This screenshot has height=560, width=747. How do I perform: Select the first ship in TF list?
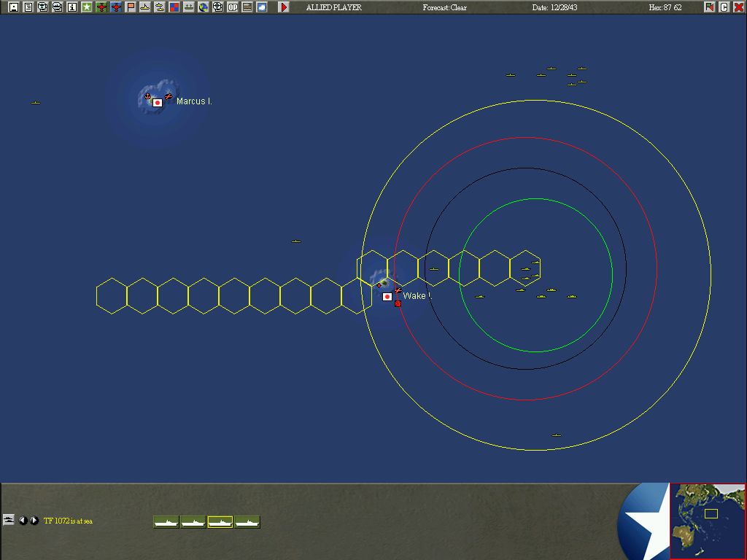pyautogui.click(x=166, y=522)
